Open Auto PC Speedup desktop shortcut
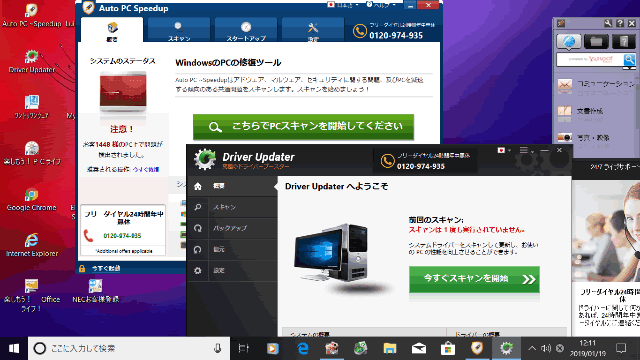 pyautogui.click(x=31, y=16)
